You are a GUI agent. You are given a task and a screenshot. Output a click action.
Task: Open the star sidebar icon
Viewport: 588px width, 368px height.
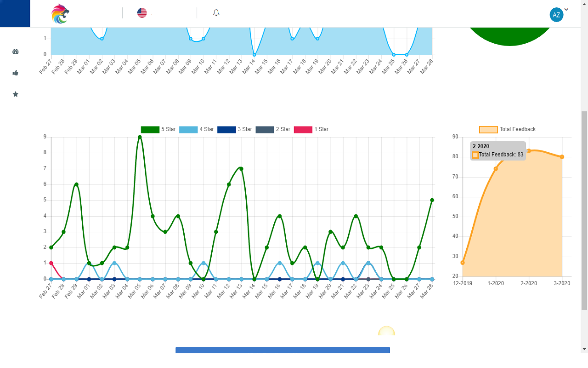15,94
